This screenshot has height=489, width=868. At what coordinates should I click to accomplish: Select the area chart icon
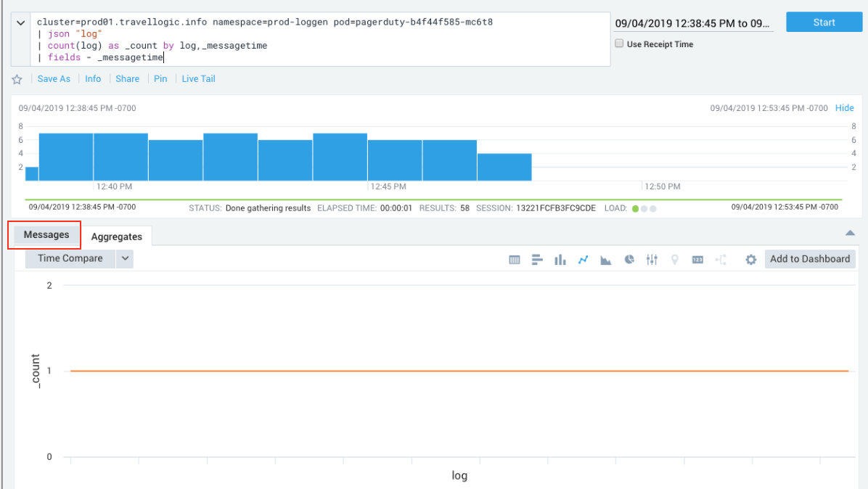(x=605, y=260)
